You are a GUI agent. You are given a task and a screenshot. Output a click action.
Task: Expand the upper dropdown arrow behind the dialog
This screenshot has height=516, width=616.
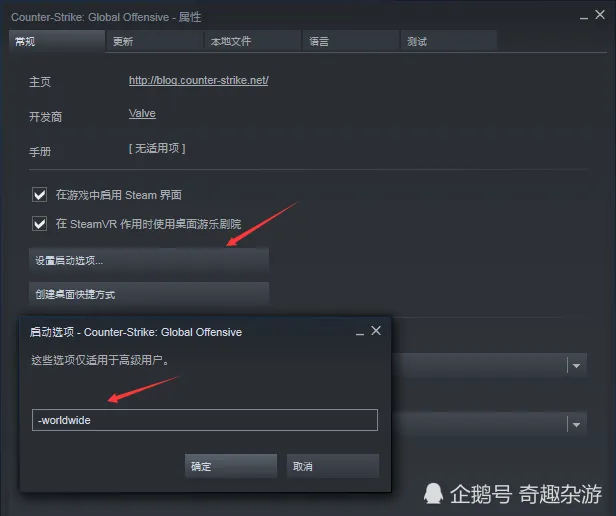pyautogui.click(x=576, y=365)
